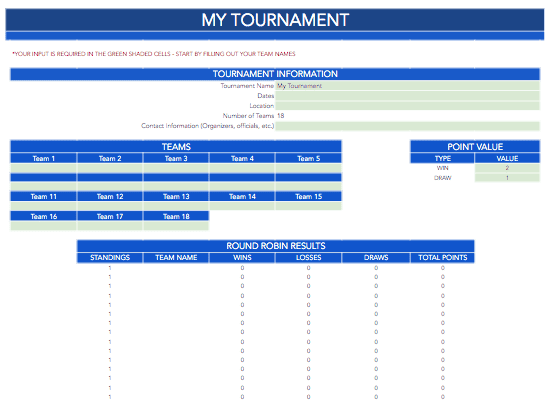
Task: Click the MY TOURNAMENT title banner
Action: pyautogui.click(x=275, y=20)
